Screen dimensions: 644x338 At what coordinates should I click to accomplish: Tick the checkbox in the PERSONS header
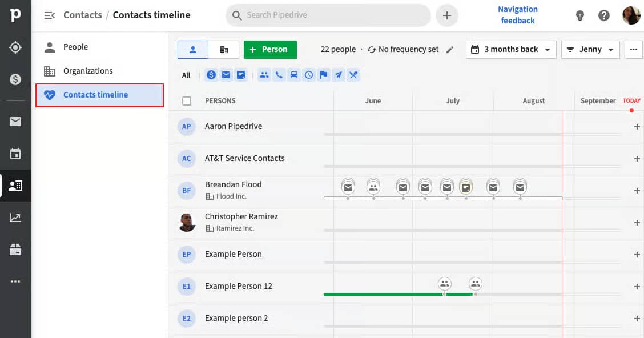click(186, 100)
